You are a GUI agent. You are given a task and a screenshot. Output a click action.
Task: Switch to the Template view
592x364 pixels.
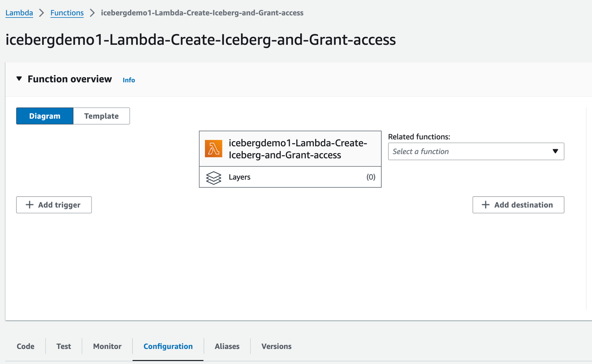tap(101, 116)
